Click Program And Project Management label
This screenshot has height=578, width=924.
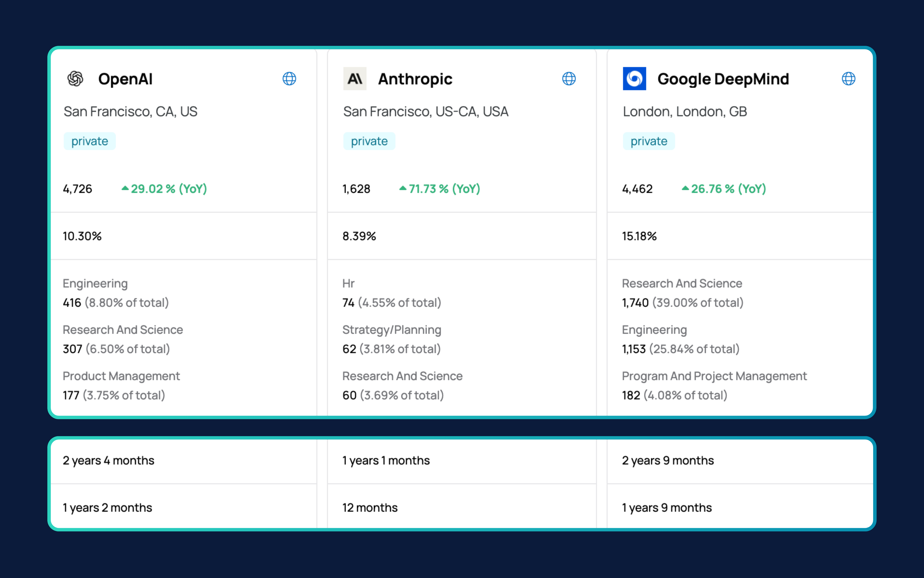tap(714, 376)
